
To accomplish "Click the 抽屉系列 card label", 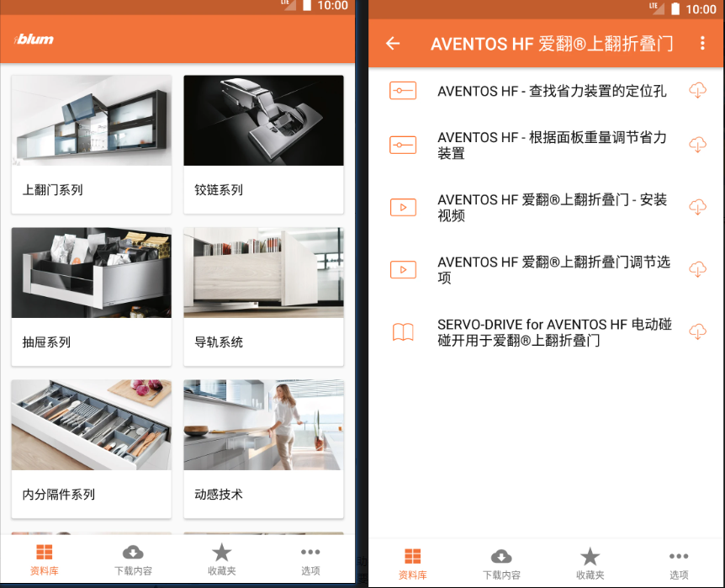I will click(47, 342).
